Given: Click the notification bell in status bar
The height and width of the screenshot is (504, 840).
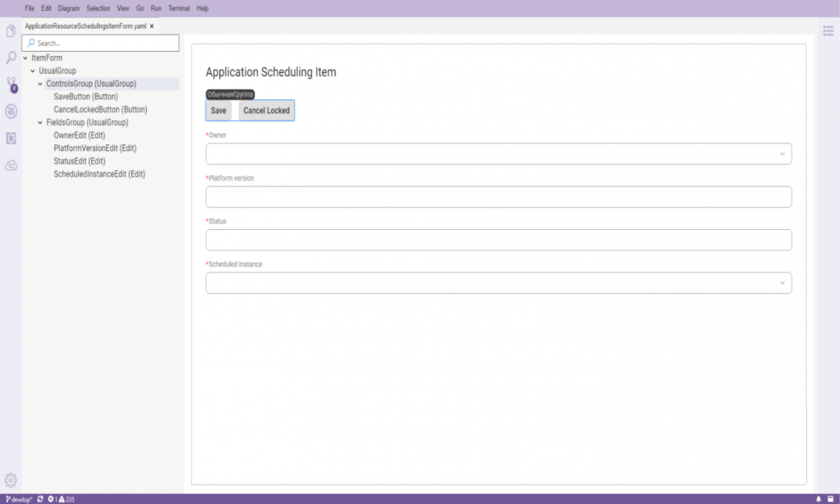Looking at the screenshot, I should pyautogui.click(x=818, y=499).
